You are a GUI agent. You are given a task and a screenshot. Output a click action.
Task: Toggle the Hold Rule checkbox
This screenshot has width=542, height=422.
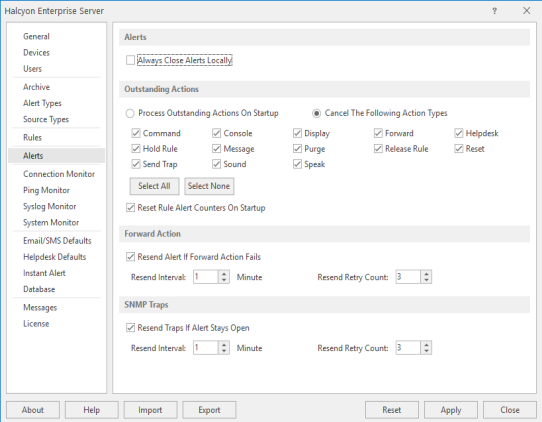coord(136,149)
